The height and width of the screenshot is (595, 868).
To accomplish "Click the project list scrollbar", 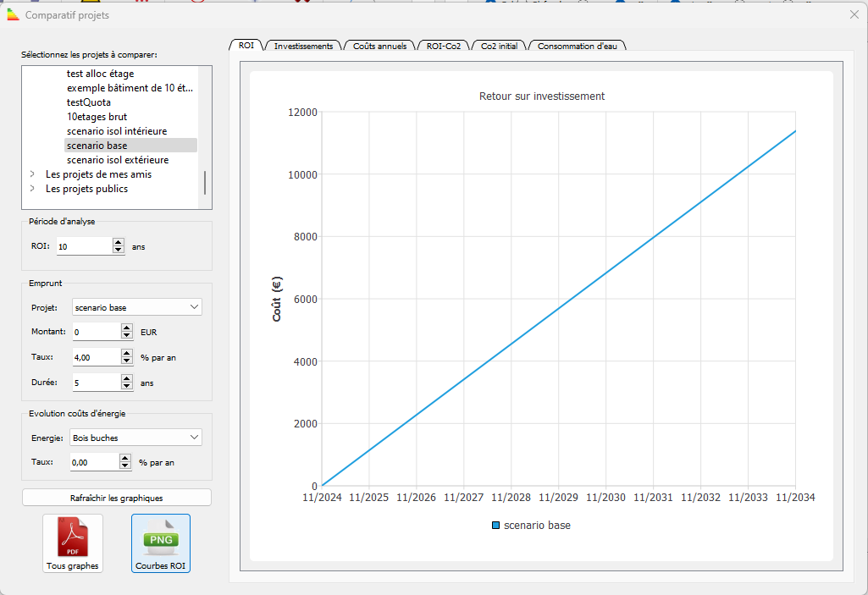I will (x=204, y=182).
